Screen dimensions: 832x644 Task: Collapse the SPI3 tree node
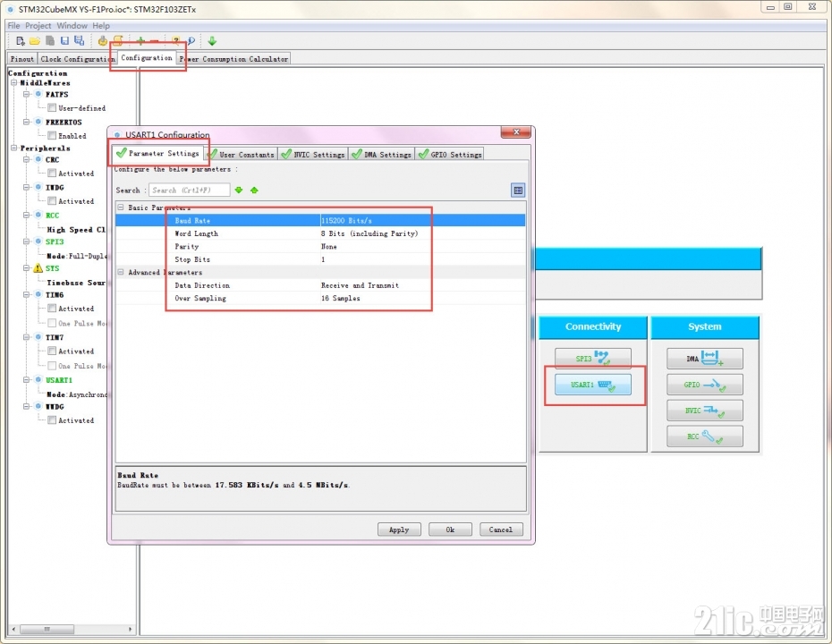(x=26, y=241)
